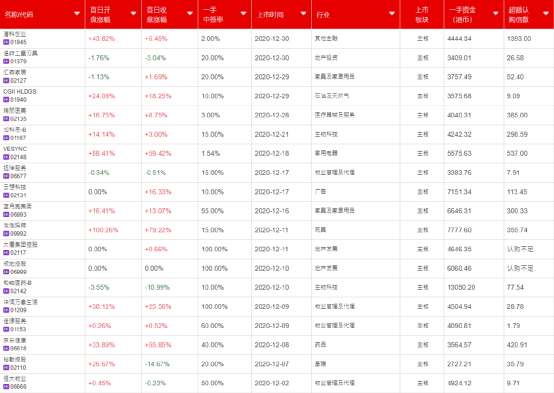This screenshot has height=393, width=554.
Task: Select the lot capital value 2727.21
Action: pyautogui.click(x=459, y=364)
